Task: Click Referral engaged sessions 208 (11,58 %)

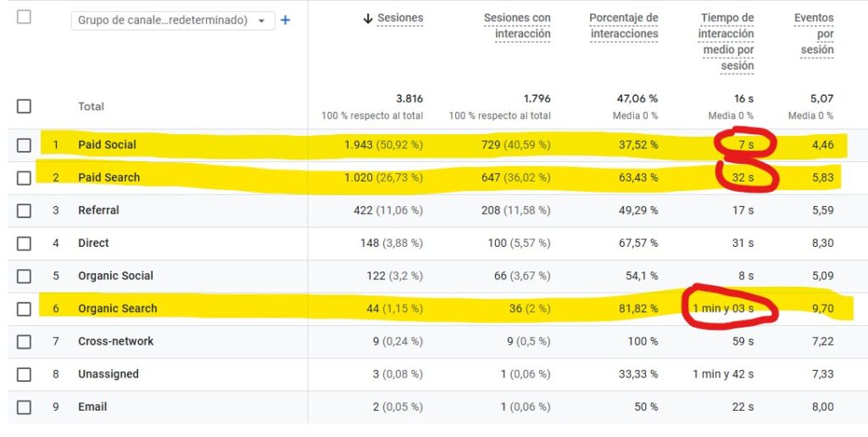Action: tap(516, 210)
